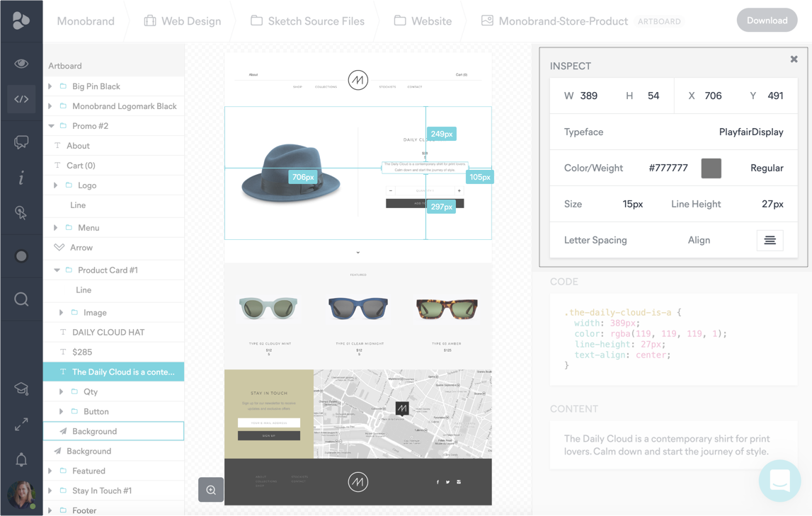Viewport: 812px width, 516px height.
Task: Go to Monobrand breadcrumb
Action: click(86, 21)
